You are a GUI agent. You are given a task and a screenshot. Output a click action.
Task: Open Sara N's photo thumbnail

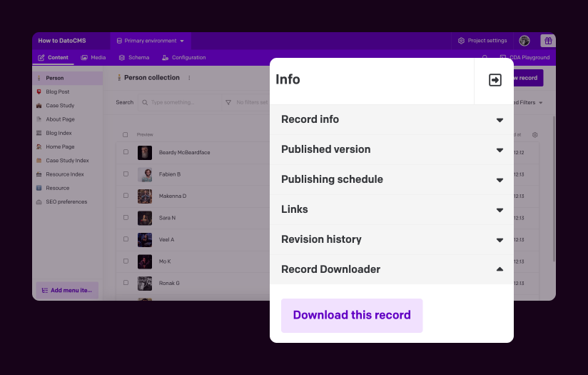click(x=145, y=218)
